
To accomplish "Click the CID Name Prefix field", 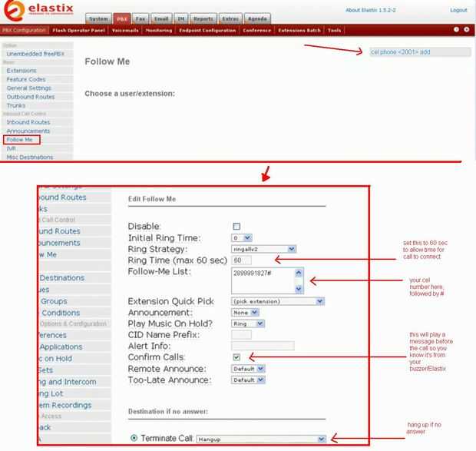I will coord(241,335).
